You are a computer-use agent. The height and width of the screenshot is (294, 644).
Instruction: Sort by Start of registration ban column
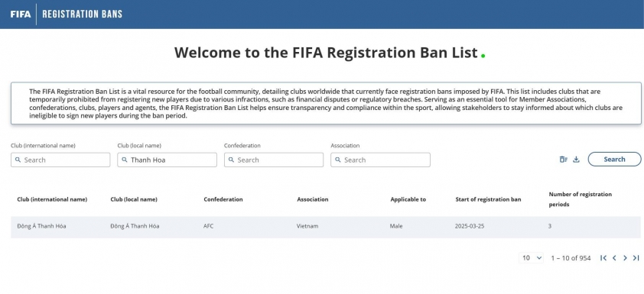[488, 199]
